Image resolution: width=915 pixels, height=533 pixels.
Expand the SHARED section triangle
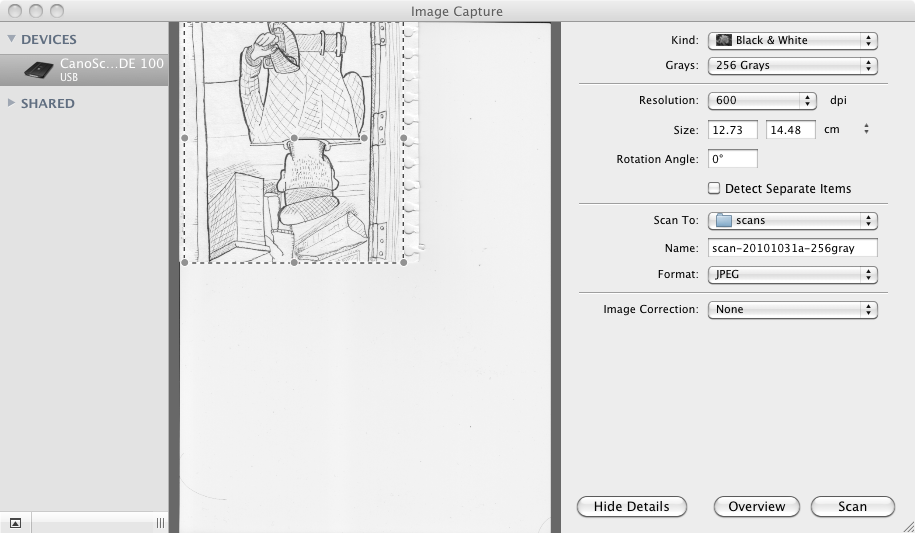(x=12, y=103)
